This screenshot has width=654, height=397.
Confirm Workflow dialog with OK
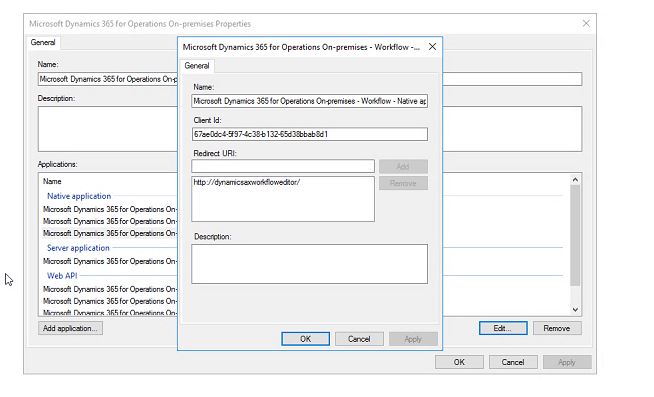305,339
